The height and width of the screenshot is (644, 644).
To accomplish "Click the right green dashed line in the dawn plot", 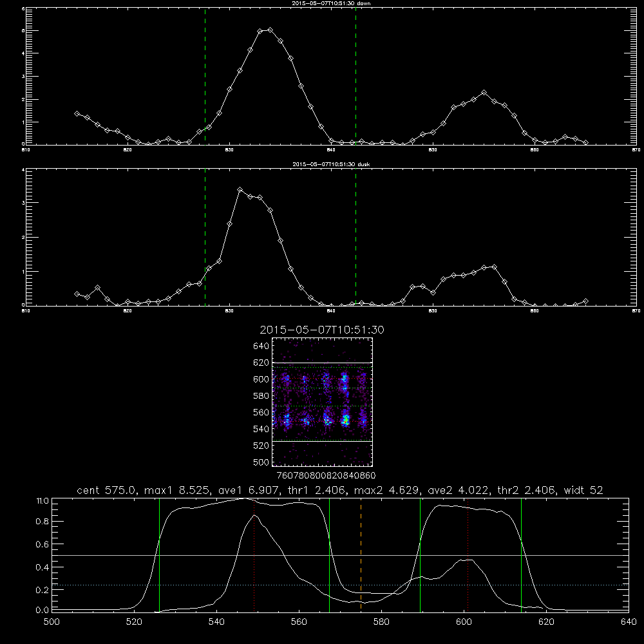I will coord(355,76).
